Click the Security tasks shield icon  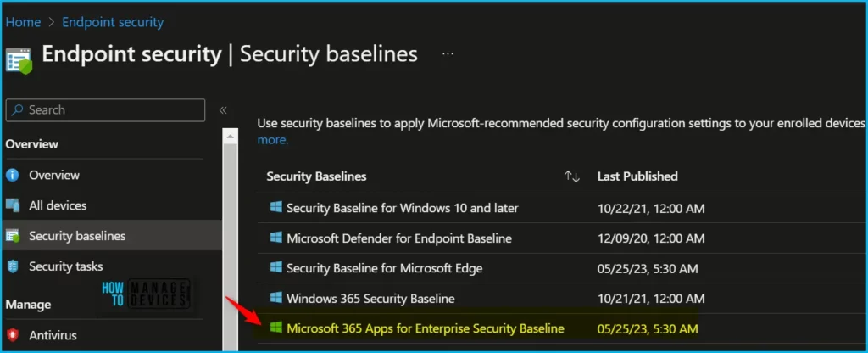point(13,266)
